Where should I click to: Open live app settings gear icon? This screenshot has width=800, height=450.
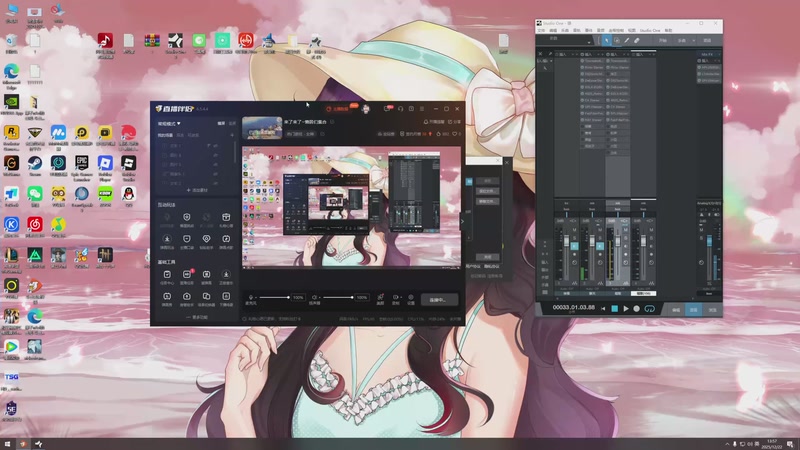411,297
